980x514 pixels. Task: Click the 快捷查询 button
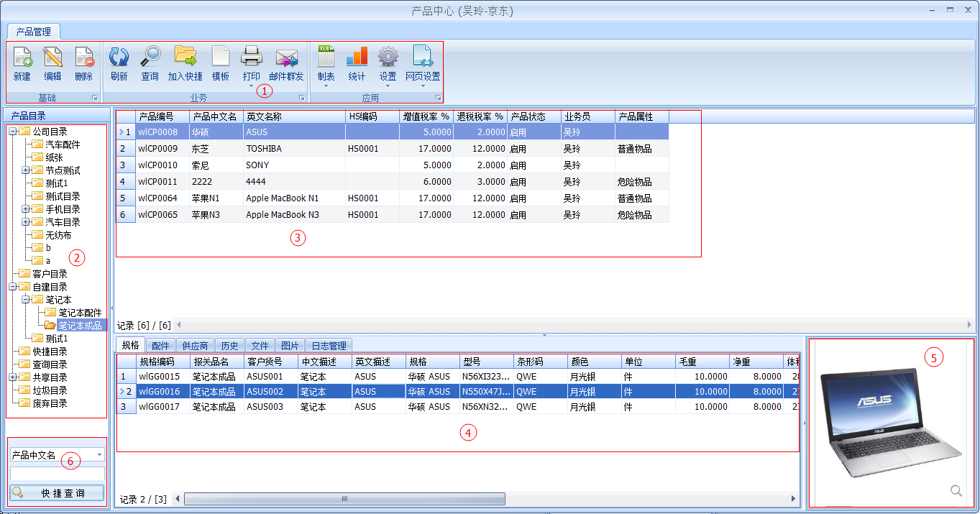[x=58, y=493]
